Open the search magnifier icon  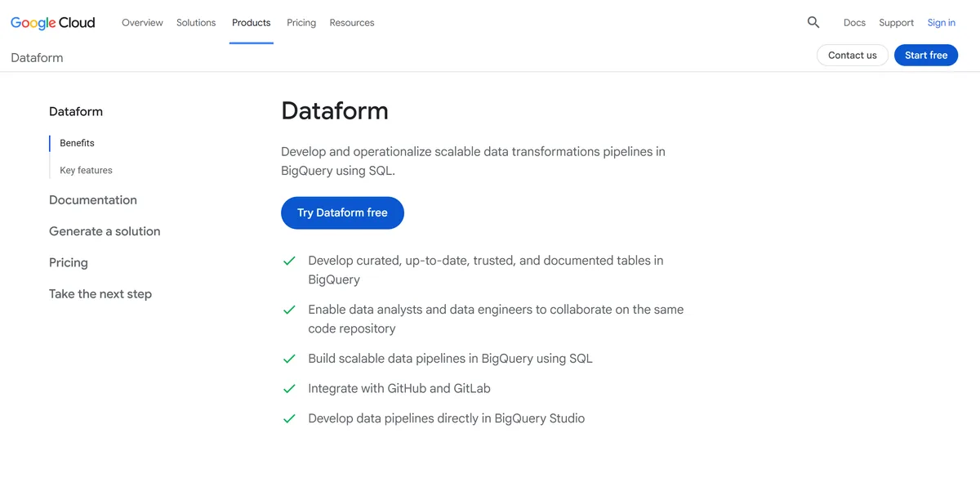(x=813, y=23)
